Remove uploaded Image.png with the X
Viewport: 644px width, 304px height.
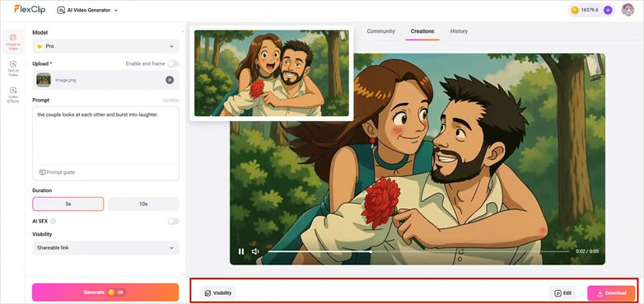tap(170, 80)
